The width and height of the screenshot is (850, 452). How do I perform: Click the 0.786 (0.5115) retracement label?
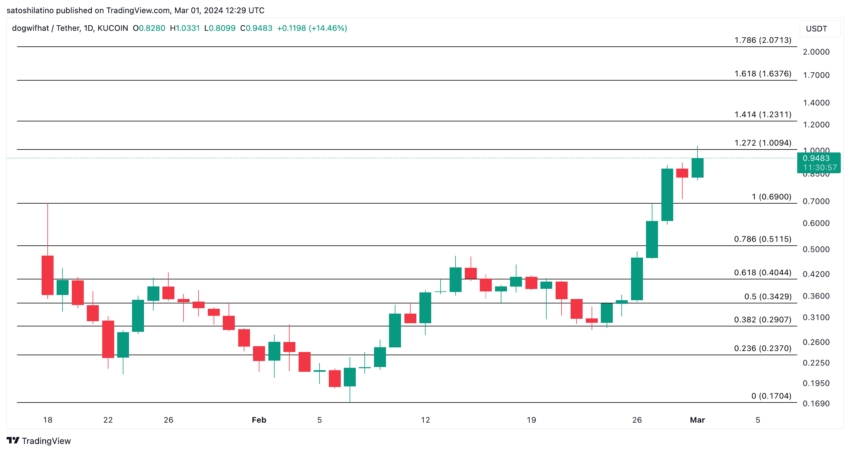coord(763,239)
